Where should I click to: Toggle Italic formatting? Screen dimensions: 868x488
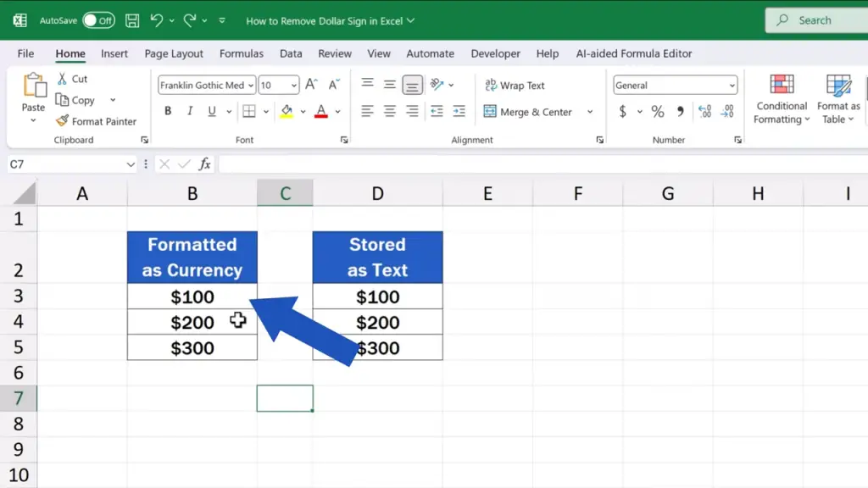189,112
